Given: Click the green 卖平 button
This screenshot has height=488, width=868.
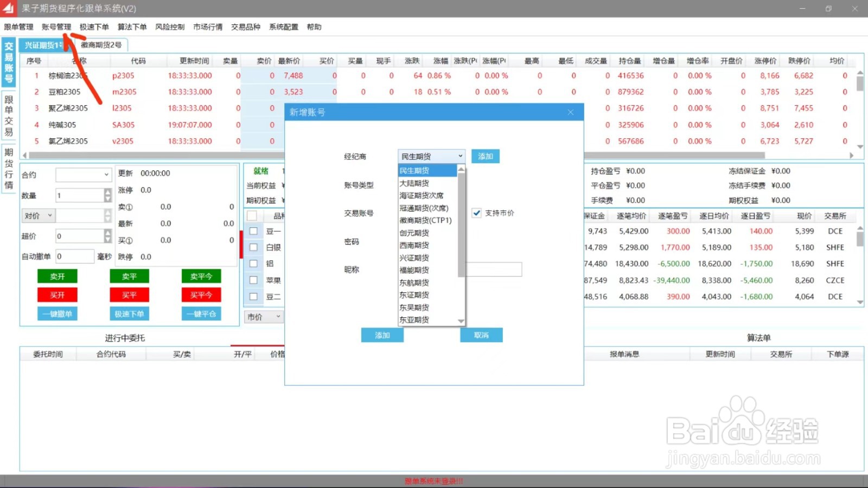Looking at the screenshot, I should tap(129, 277).
